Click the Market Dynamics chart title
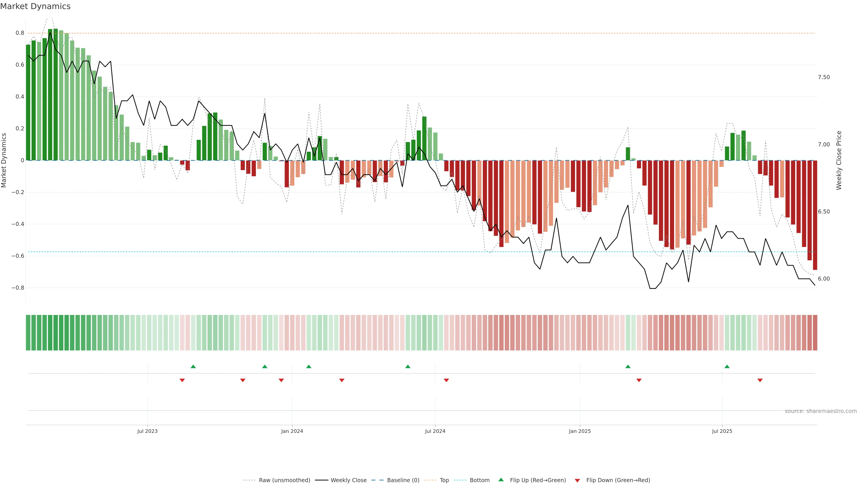The width and height of the screenshot is (868, 488). [x=35, y=6]
